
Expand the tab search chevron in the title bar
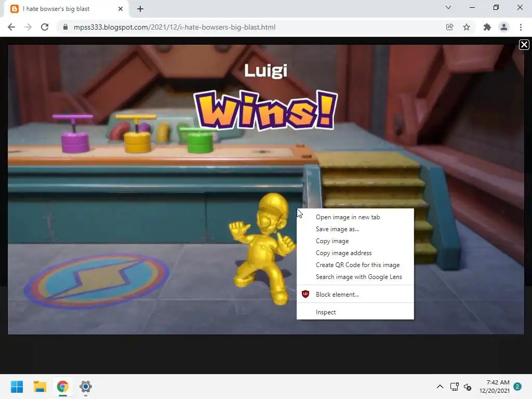tap(448, 7)
